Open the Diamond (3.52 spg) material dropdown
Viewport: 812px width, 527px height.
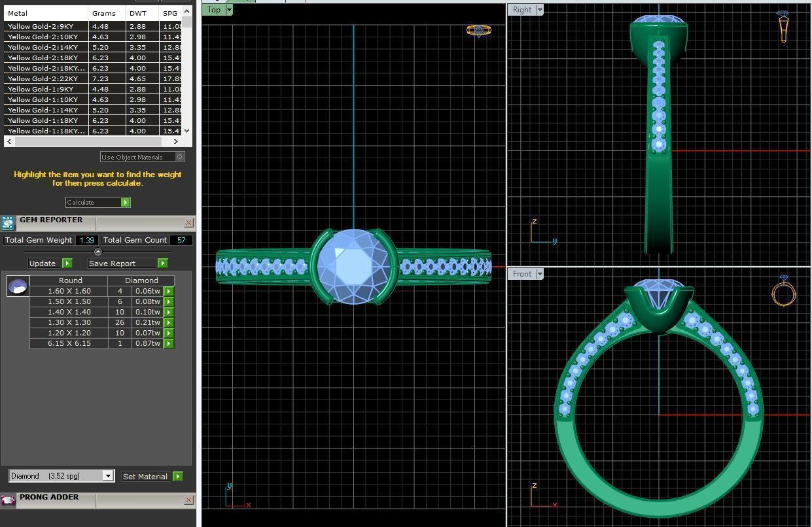[108, 476]
